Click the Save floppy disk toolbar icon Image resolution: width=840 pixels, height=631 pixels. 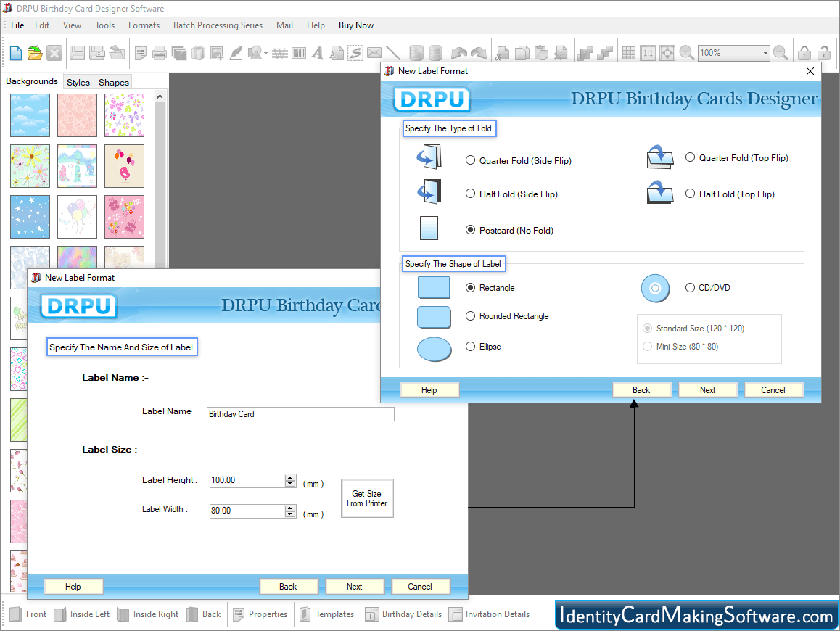pyautogui.click(x=77, y=53)
